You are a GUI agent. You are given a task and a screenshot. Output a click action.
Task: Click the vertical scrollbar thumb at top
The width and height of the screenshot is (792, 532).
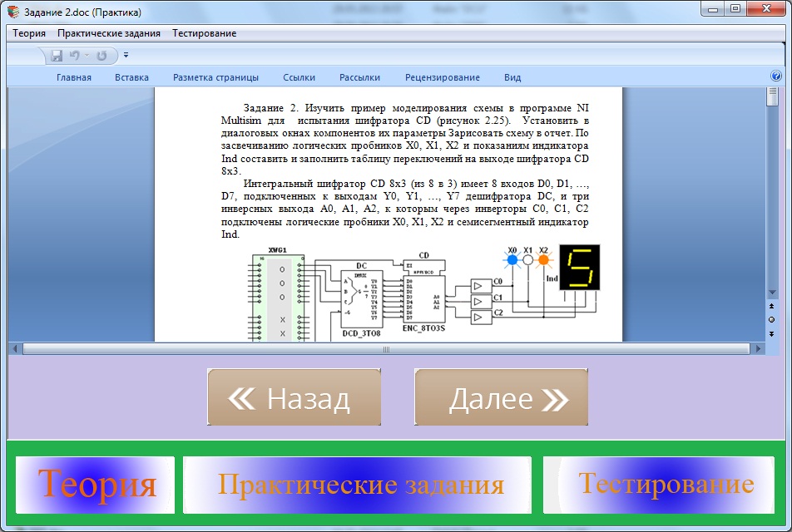[772, 96]
